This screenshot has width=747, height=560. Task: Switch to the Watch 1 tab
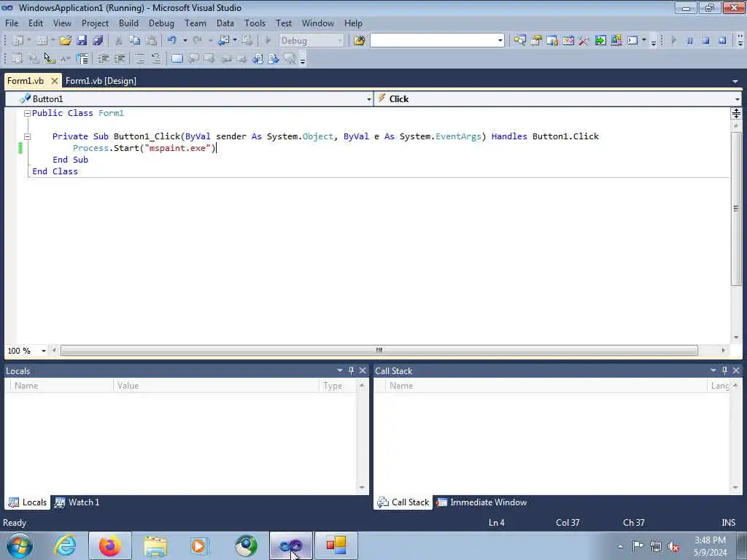[77, 502]
